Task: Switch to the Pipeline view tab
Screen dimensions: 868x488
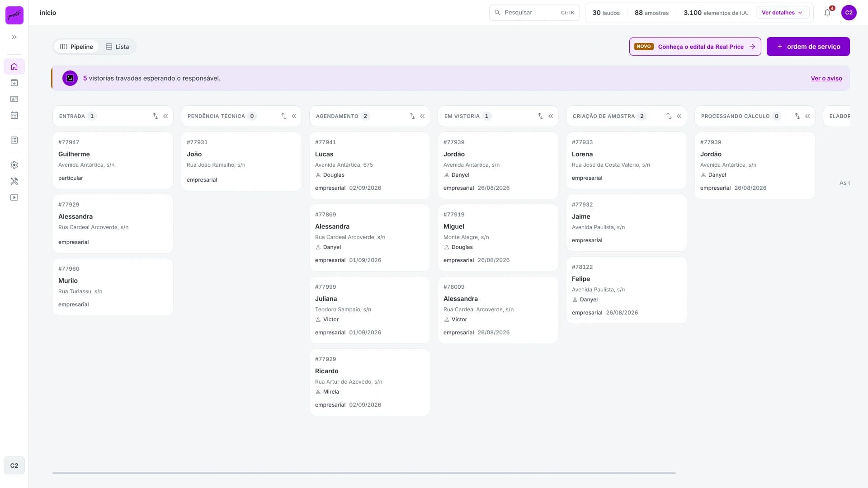Action: [x=76, y=47]
